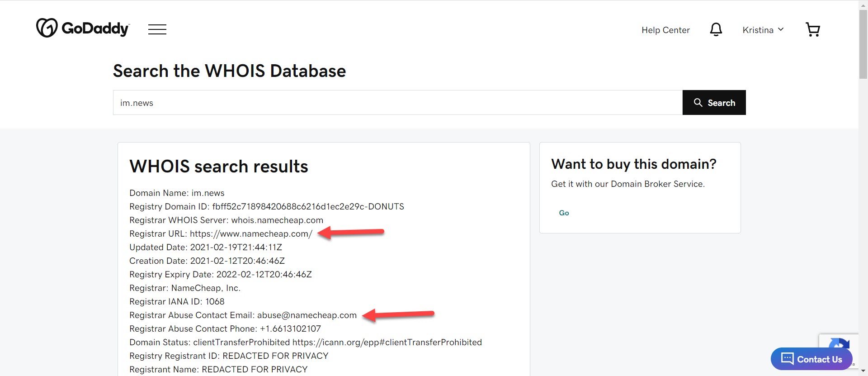Click the Creation Date line

pyautogui.click(x=207, y=261)
